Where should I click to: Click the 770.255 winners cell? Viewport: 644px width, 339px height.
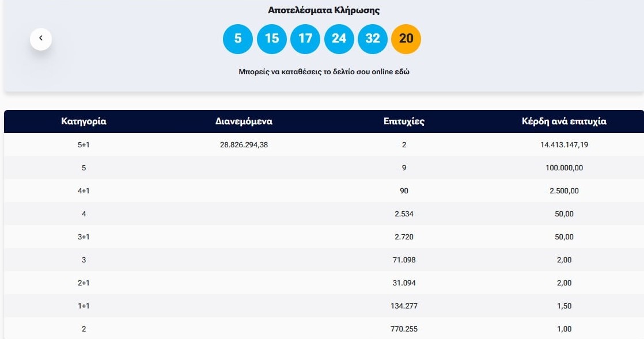(x=404, y=329)
